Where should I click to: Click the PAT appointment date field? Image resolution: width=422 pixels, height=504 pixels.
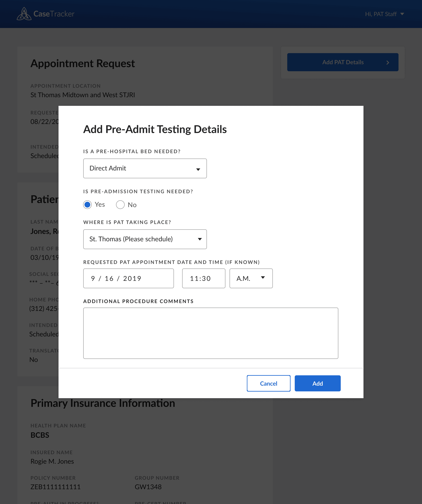click(128, 278)
